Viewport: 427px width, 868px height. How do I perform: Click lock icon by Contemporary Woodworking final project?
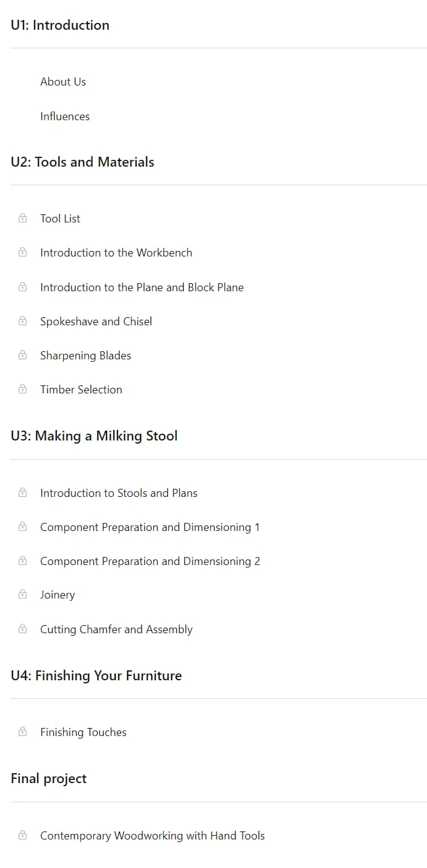pyautogui.click(x=23, y=835)
